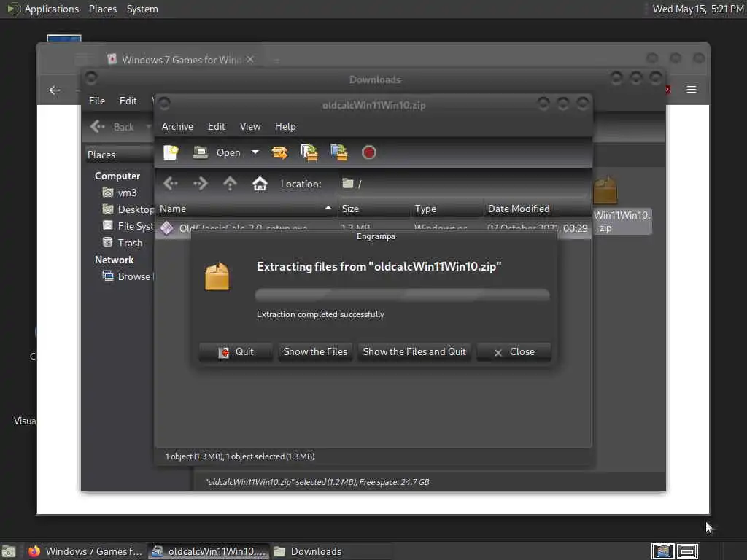This screenshot has height=560, width=747.
Task: Switch to Downloads taskbar entry
Action: click(309, 551)
